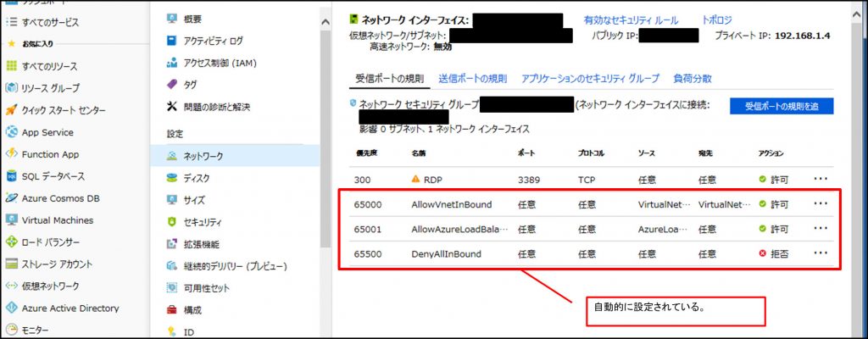Sort by 名前 column header

[x=419, y=153]
